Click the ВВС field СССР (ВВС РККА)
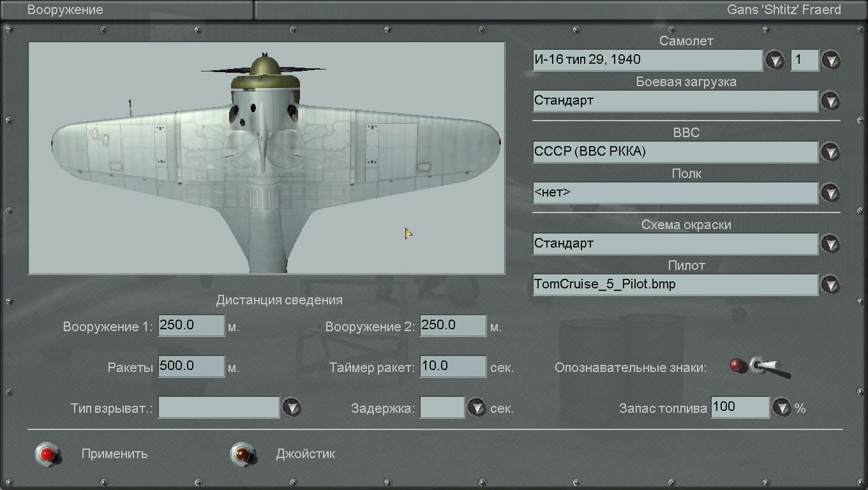The image size is (868, 490). pos(675,152)
